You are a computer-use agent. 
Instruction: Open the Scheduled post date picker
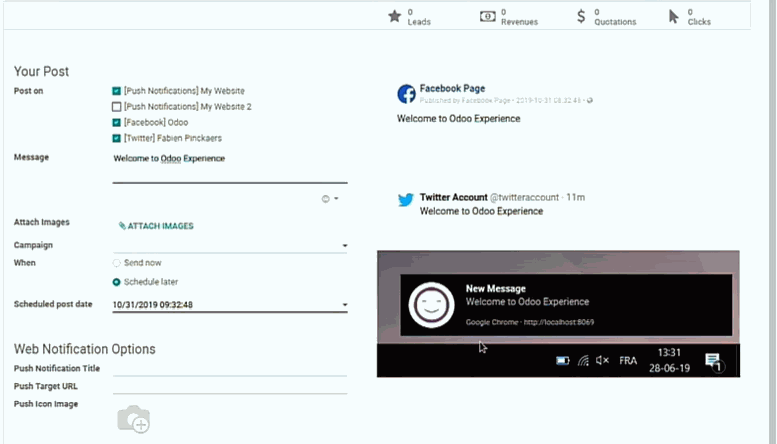tap(230, 305)
